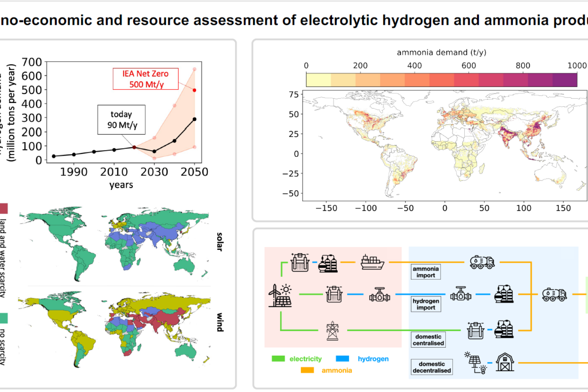The height and width of the screenshot is (392, 588).
Task: Select the electrolyzer icon in the middle row
Action: tap(334, 294)
